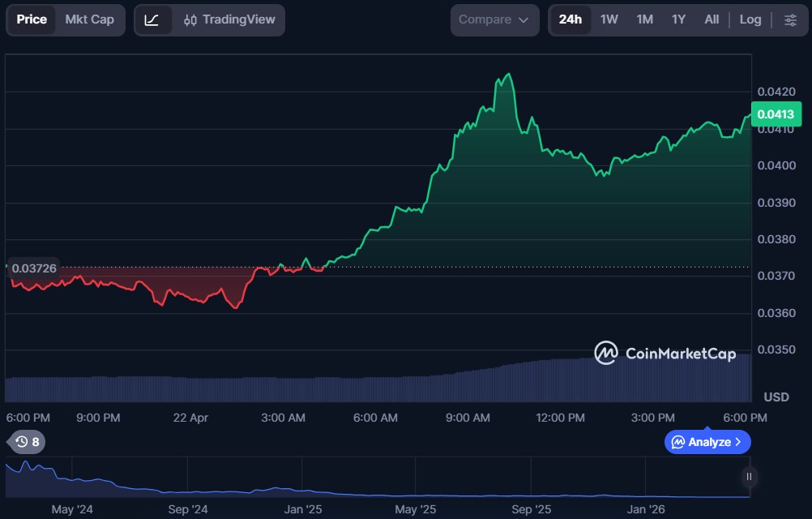Click the 0.03726 opening price label
This screenshot has height=519, width=812.
(x=34, y=268)
